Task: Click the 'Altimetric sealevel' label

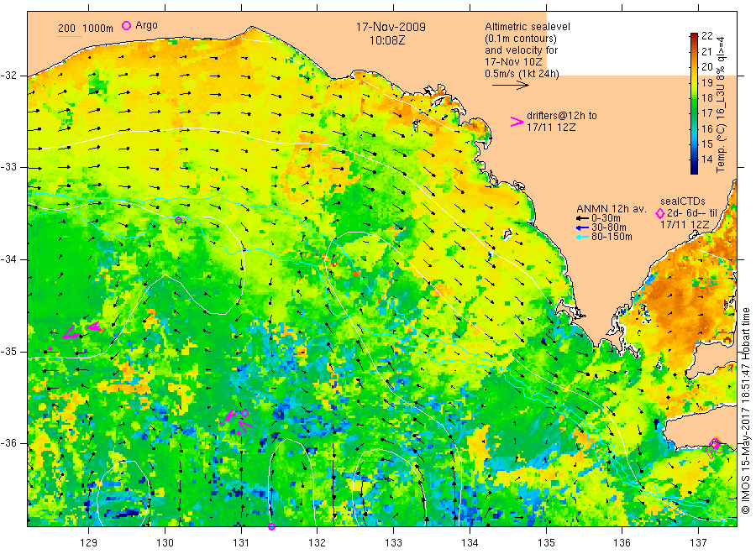Action: click(x=528, y=27)
